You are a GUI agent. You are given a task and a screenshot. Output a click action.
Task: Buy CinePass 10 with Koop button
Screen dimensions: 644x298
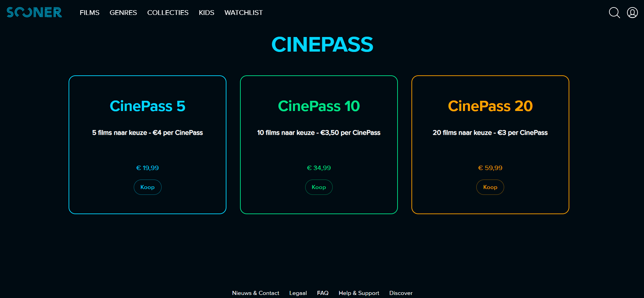click(x=319, y=187)
